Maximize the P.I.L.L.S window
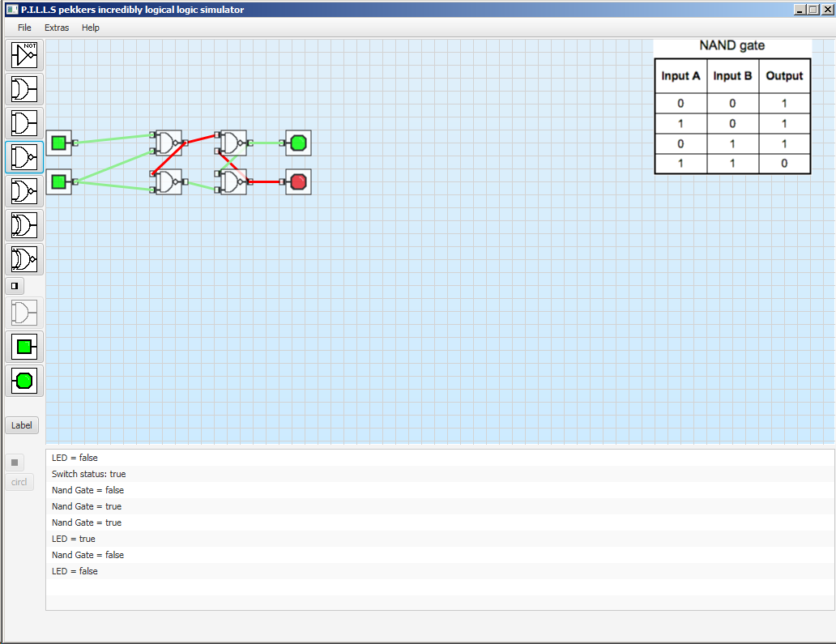The width and height of the screenshot is (836, 644). [813, 10]
